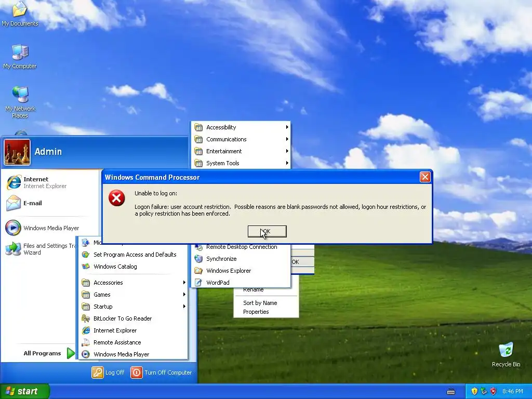The width and height of the screenshot is (532, 399).
Task: Click the Synchronize entry
Action: (241, 259)
